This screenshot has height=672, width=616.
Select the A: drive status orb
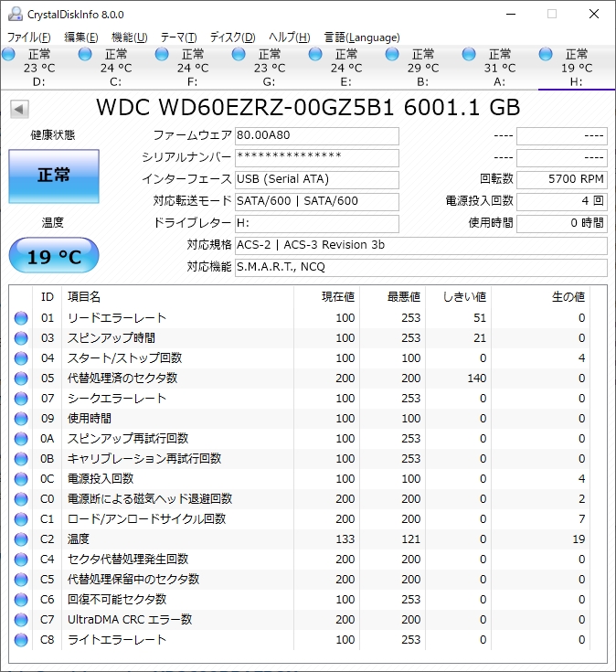pos(469,55)
